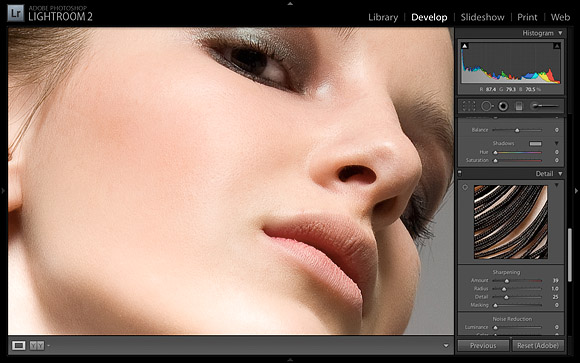Open the Print module

click(x=527, y=17)
